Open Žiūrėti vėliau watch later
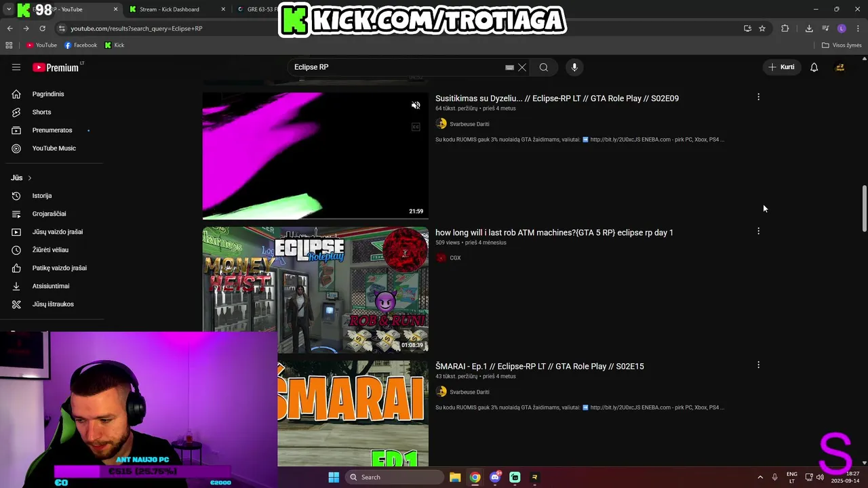Screen dimensions: 868x488 coord(51,250)
